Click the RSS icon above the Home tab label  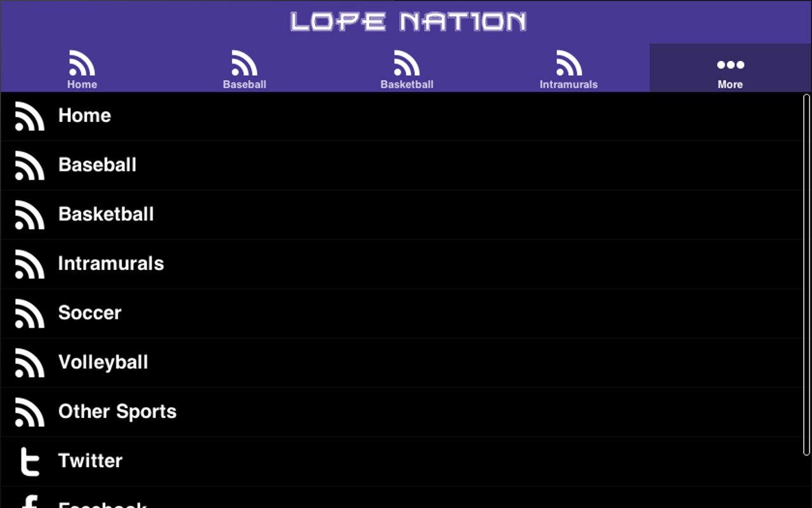point(81,62)
